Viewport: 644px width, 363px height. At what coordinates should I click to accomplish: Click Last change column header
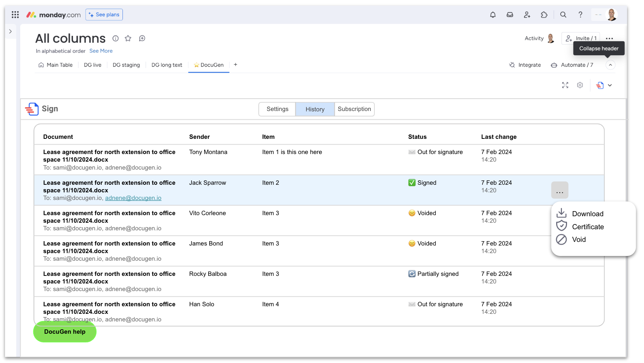click(x=499, y=137)
